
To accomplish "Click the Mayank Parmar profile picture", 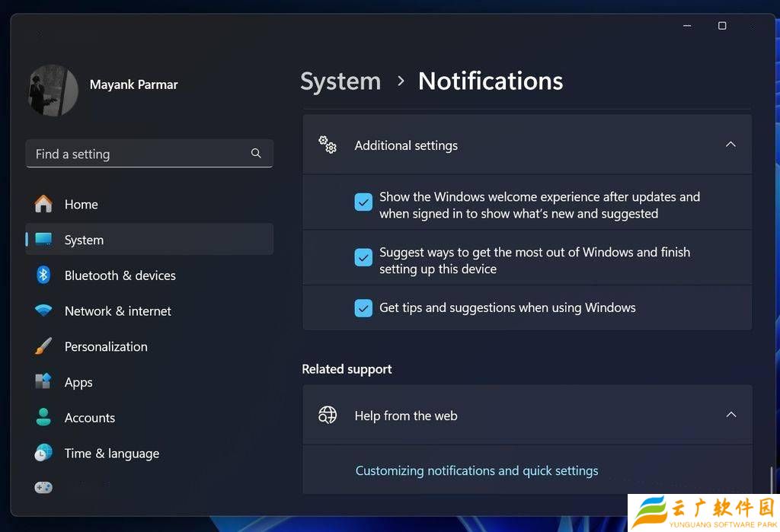I will click(x=53, y=91).
